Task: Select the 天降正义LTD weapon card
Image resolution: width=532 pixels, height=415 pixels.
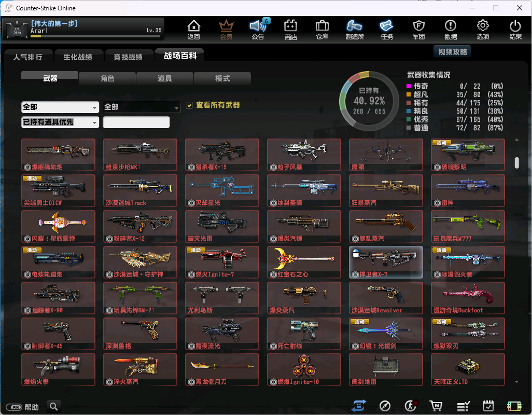Action: click(x=468, y=369)
